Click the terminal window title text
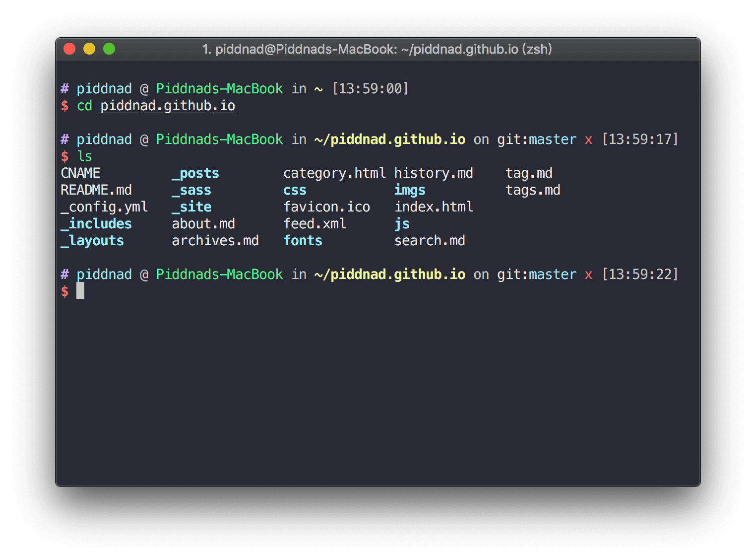Screen dimensions: 756x560 click(x=377, y=49)
